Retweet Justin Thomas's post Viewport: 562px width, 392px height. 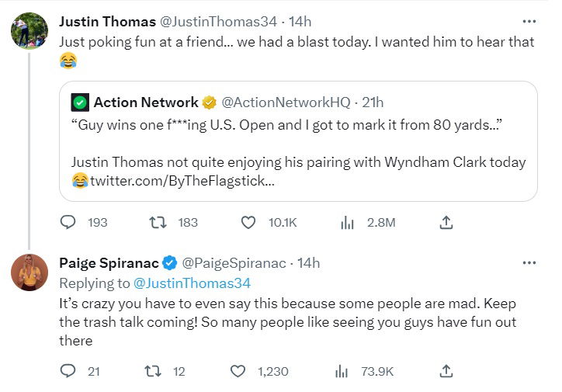pyautogui.click(x=158, y=223)
